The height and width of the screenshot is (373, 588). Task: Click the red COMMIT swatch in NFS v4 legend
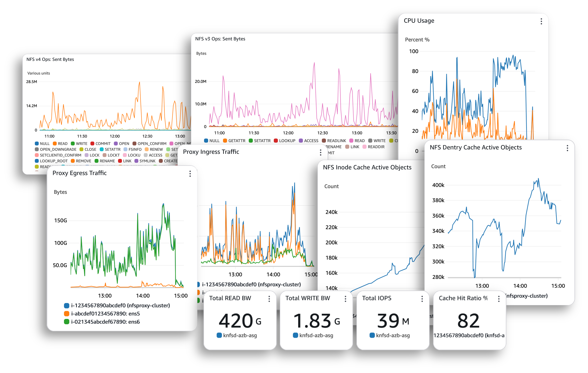click(x=92, y=144)
